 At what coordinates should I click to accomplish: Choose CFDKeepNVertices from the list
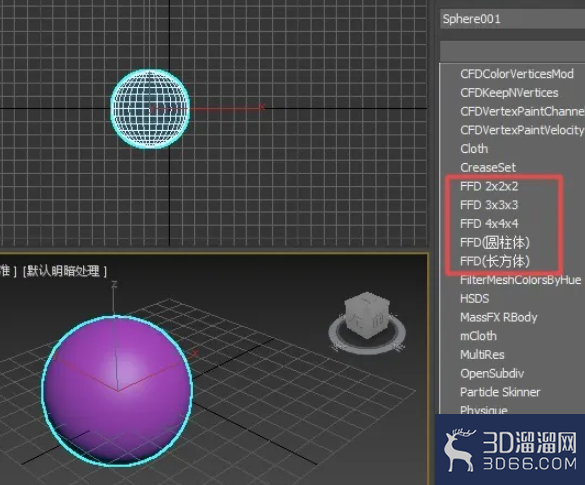(x=509, y=93)
